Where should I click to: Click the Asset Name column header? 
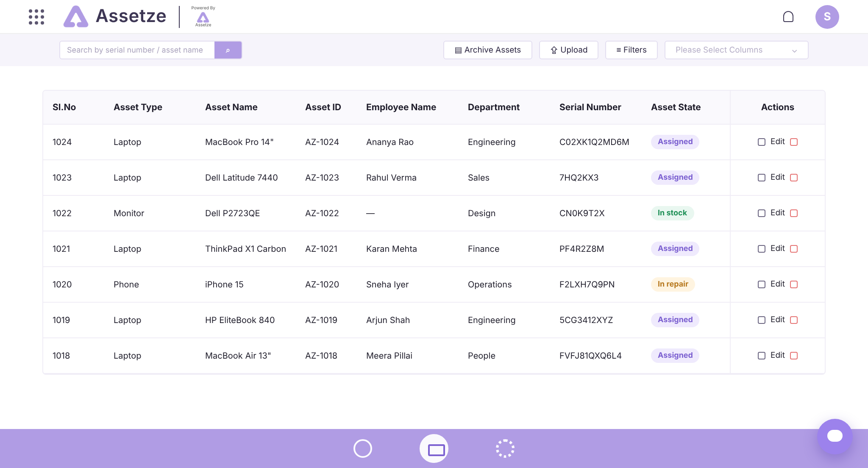[x=231, y=107]
